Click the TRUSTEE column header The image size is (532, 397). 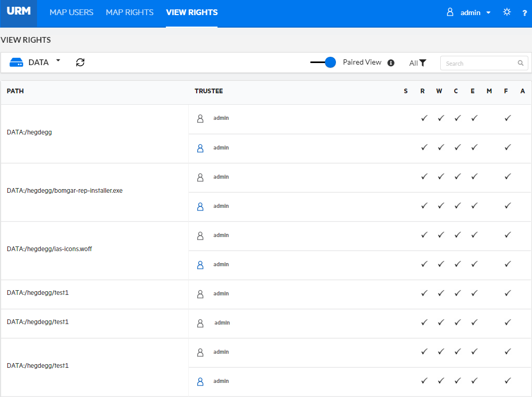(209, 91)
